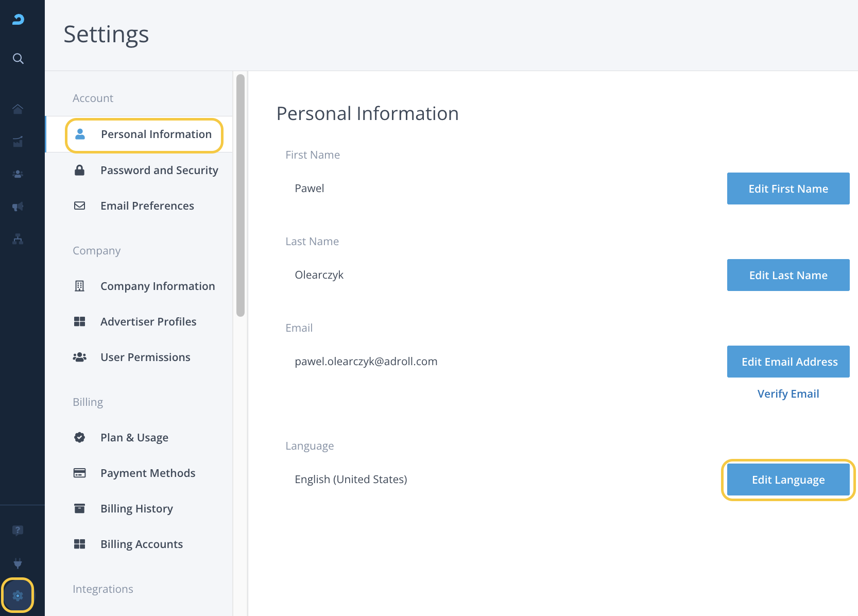Open the audiences people icon in sidebar

point(18,174)
